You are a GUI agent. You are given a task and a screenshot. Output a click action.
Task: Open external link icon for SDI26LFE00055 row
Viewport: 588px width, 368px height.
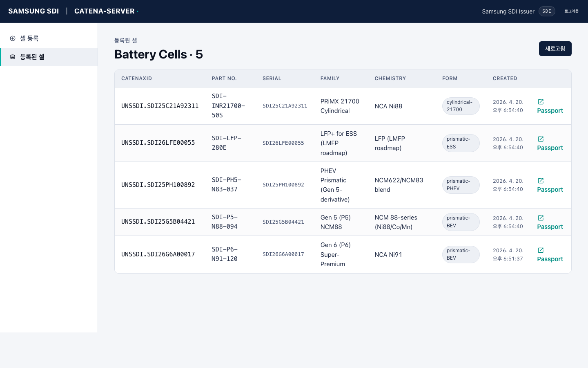(541, 139)
